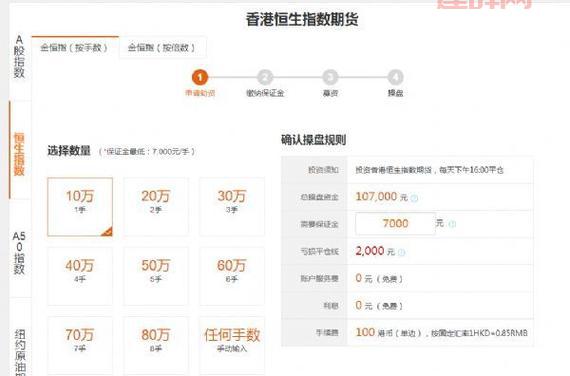
Task: Pick the 70万 7手 option
Action: pyautogui.click(x=80, y=345)
